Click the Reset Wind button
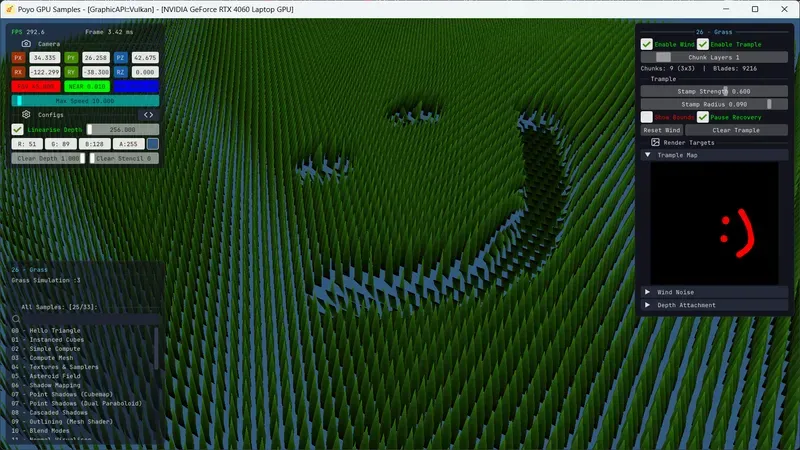 662,130
